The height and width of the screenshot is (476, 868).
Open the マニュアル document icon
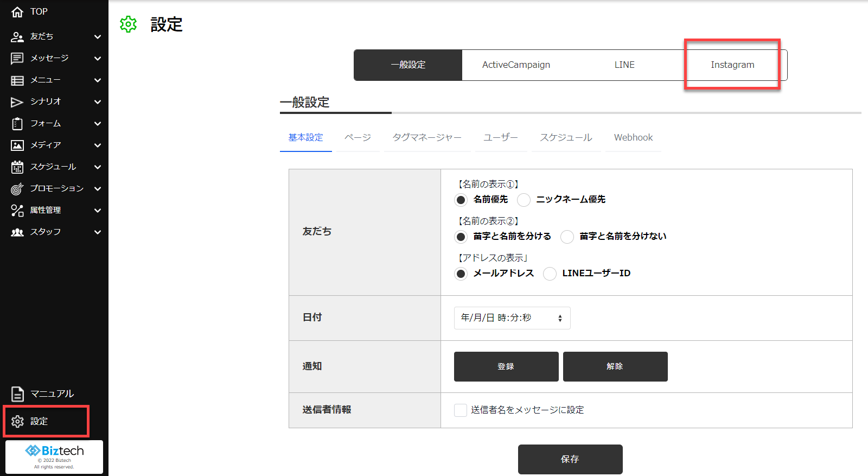point(17,394)
